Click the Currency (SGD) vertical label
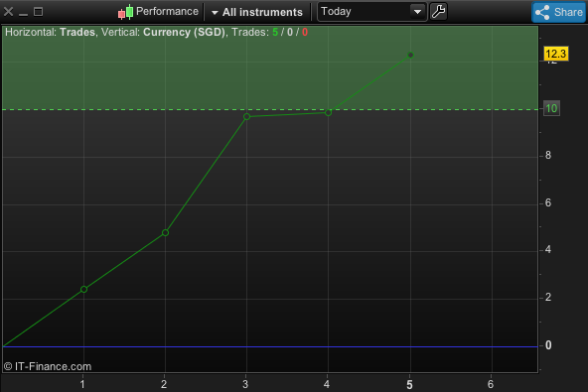Screen dimensions: 588x392 click(x=184, y=32)
